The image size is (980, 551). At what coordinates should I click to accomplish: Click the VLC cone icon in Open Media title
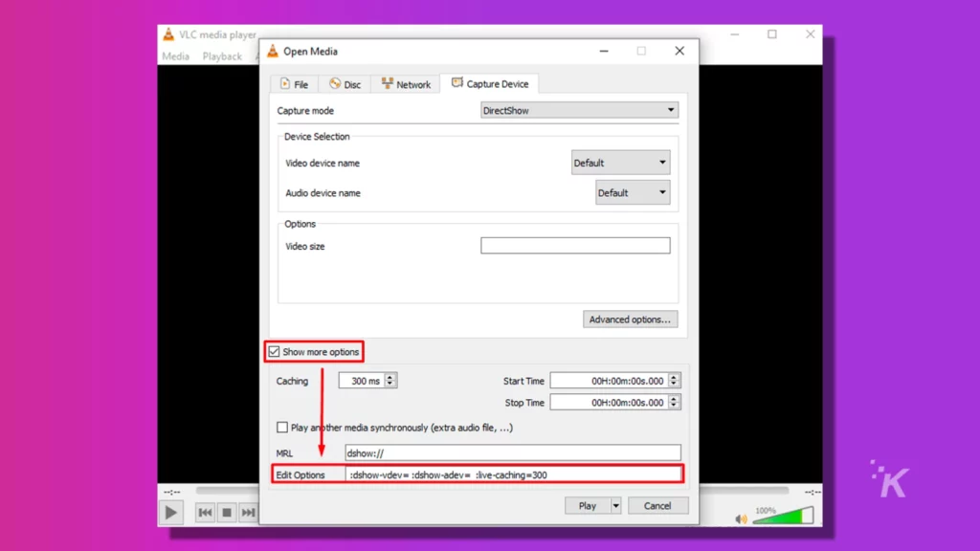point(273,52)
